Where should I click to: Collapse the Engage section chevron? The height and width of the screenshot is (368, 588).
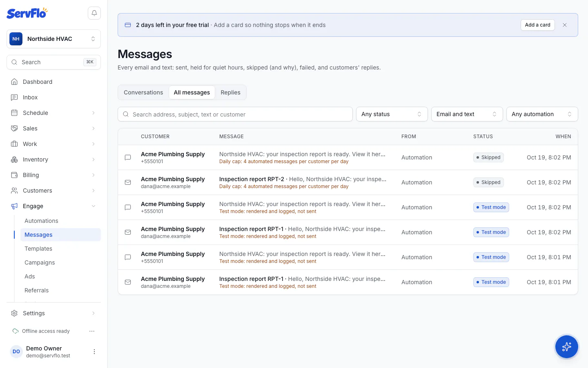94,206
